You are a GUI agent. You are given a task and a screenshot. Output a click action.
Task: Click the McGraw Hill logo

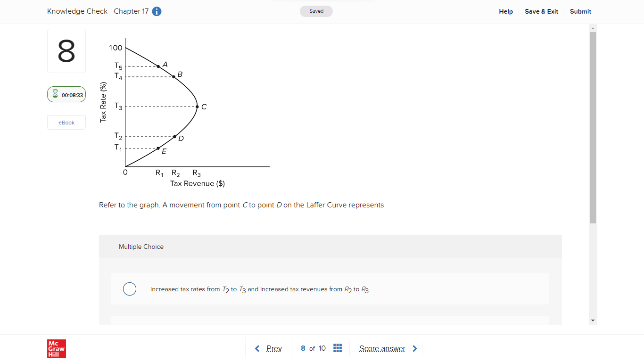click(x=57, y=348)
